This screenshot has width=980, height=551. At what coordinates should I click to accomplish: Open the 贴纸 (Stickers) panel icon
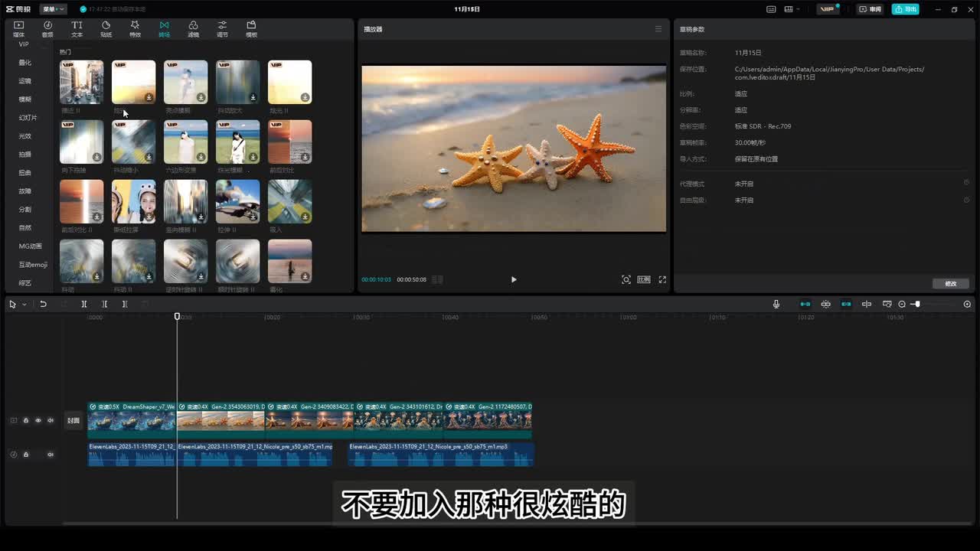(106, 29)
